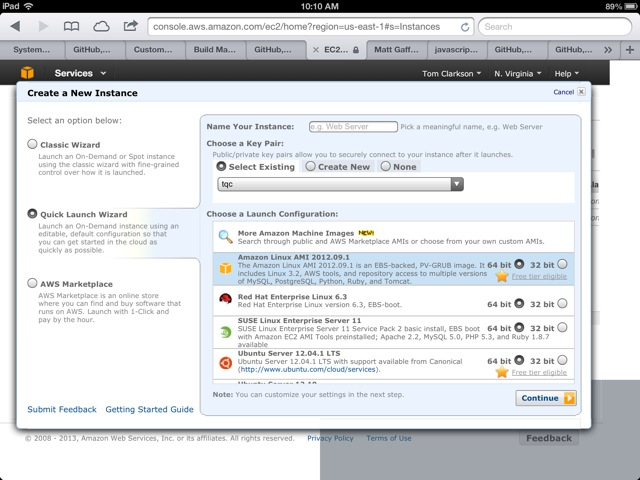The image size is (640, 480).
Task: Click Ubuntu Free tier eligible link
Action: coord(539,372)
